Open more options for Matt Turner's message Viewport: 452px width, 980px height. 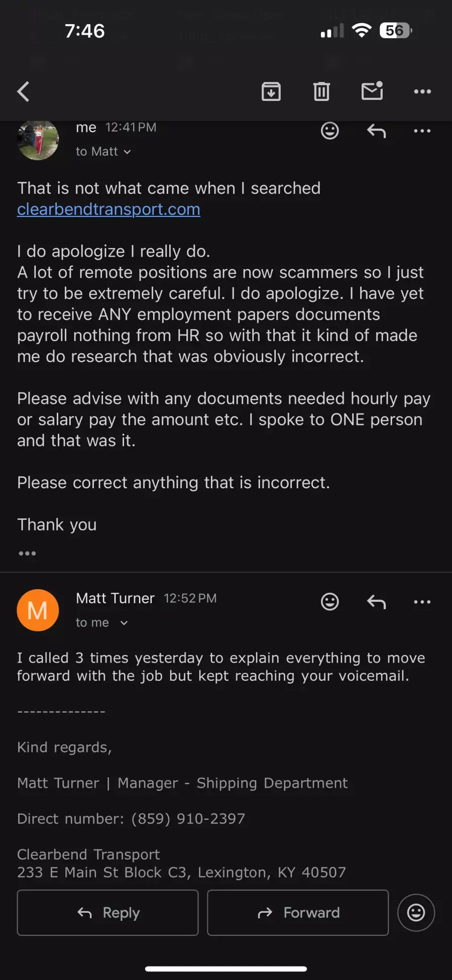click(x=422, y=602)
